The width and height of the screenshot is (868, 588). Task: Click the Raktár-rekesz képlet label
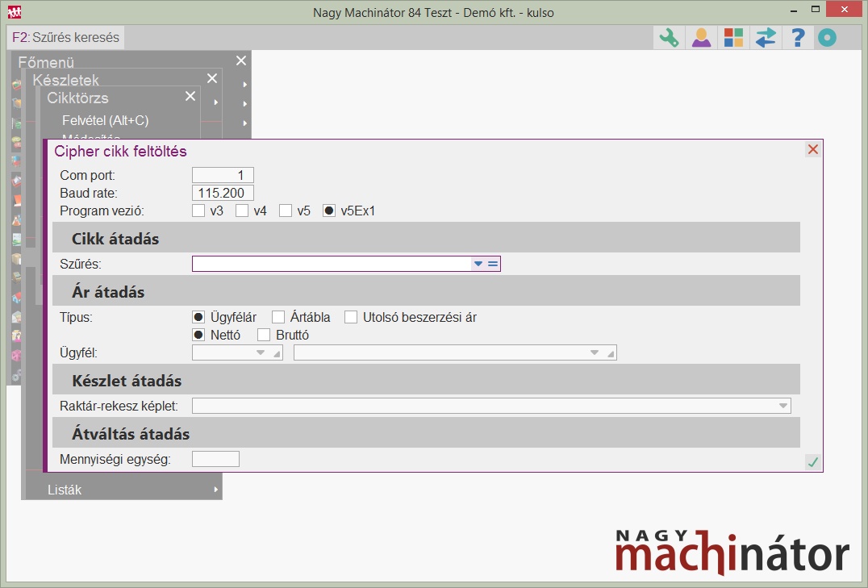click(x=119, y=406)
